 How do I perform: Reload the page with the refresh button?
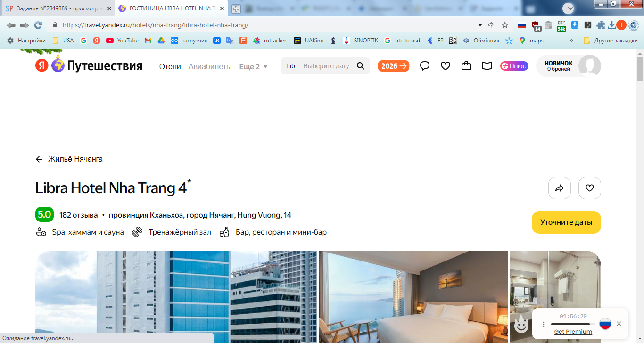(38, 25)
